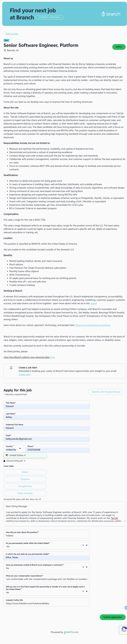Image resolution: width=127 pixels, height=644 pixels.
Task: Click the reCAPTCHA badge icon
Action: (x=124, y=629)
